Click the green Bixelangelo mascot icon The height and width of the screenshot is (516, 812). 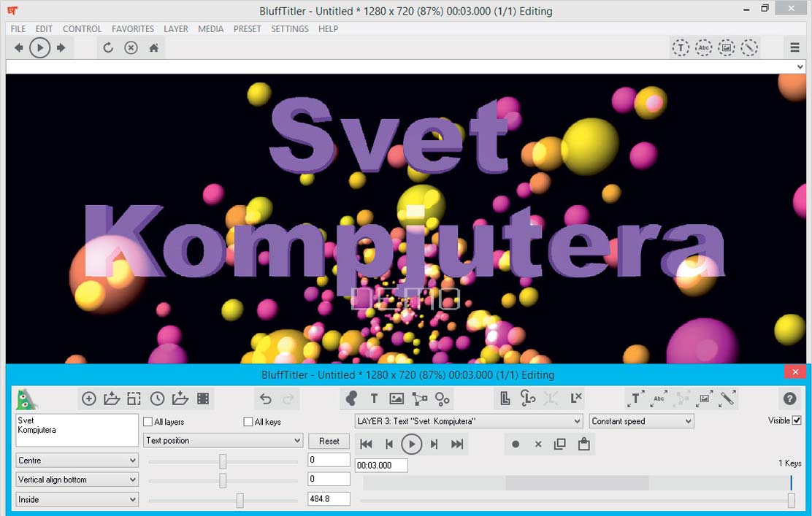[26, 399]
